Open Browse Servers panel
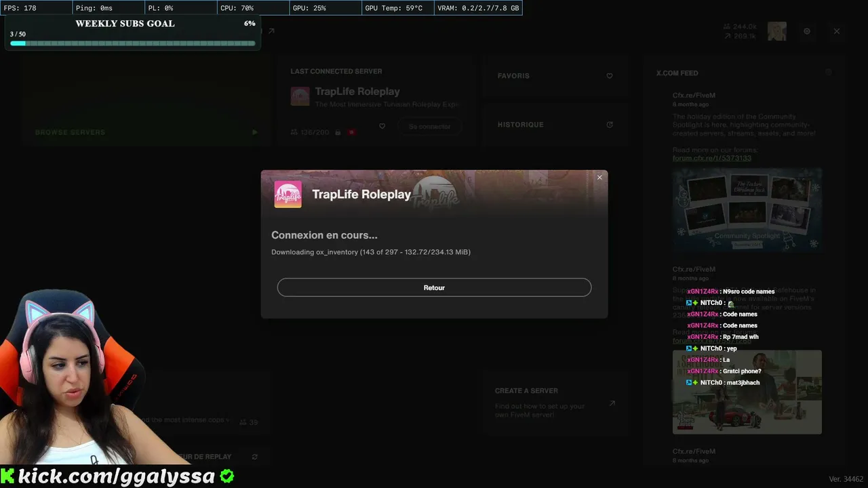868x488 pixels. pos(145,100)
